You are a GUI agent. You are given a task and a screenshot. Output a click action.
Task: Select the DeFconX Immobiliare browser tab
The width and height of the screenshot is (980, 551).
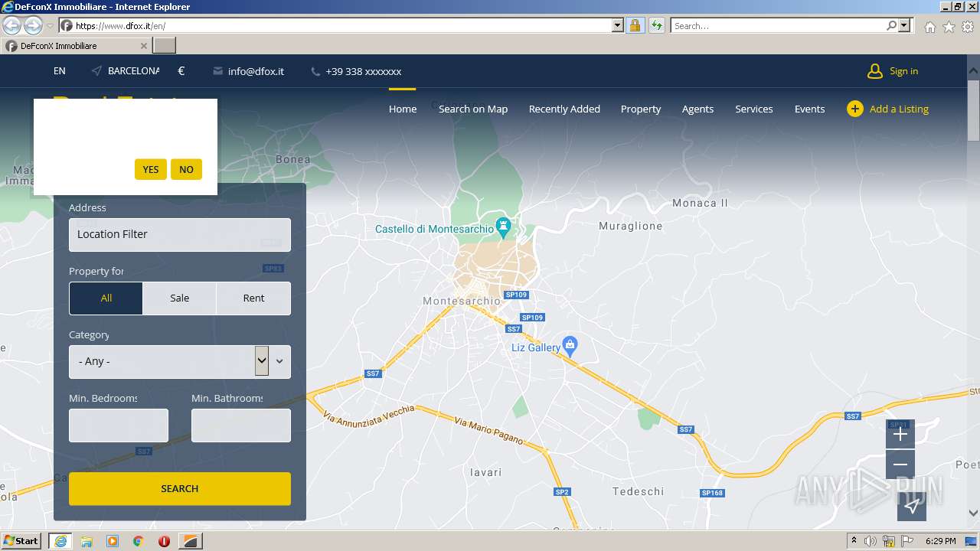(77, 46)
